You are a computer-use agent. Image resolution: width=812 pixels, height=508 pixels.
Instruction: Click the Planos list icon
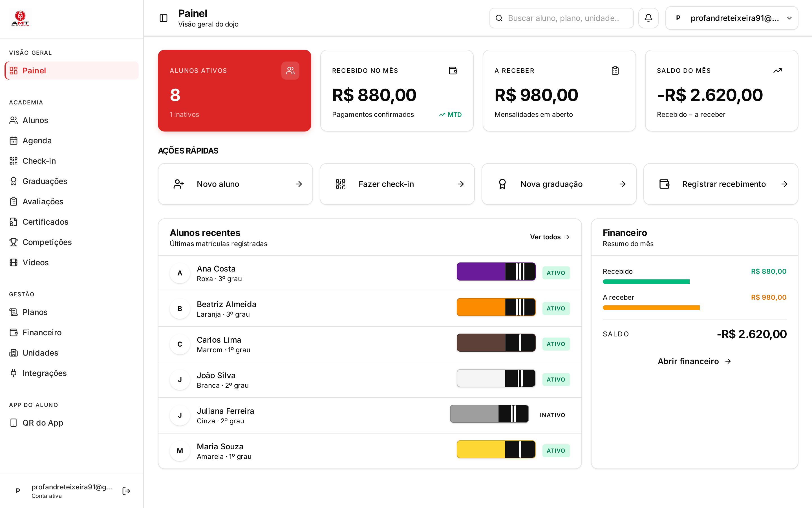[x=14, y=312]
